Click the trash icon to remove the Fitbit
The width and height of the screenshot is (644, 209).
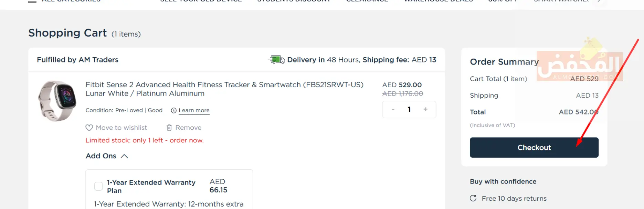[169, 128]
